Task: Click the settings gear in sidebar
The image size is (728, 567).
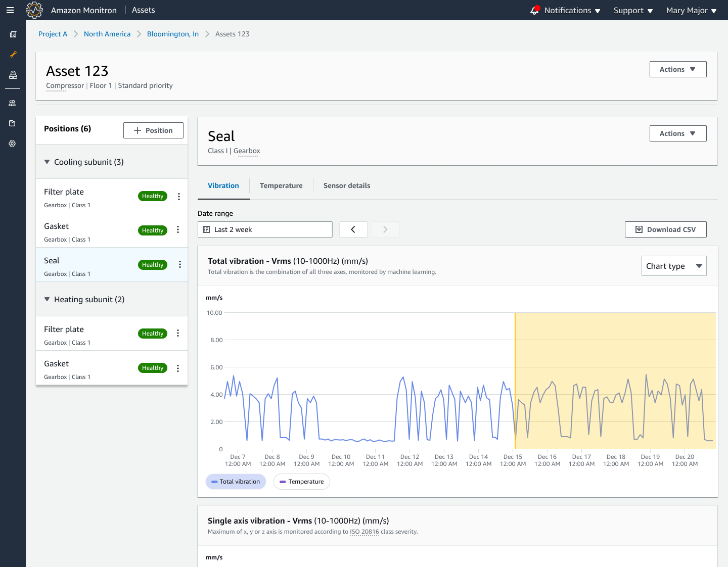Action: point(13,144)
